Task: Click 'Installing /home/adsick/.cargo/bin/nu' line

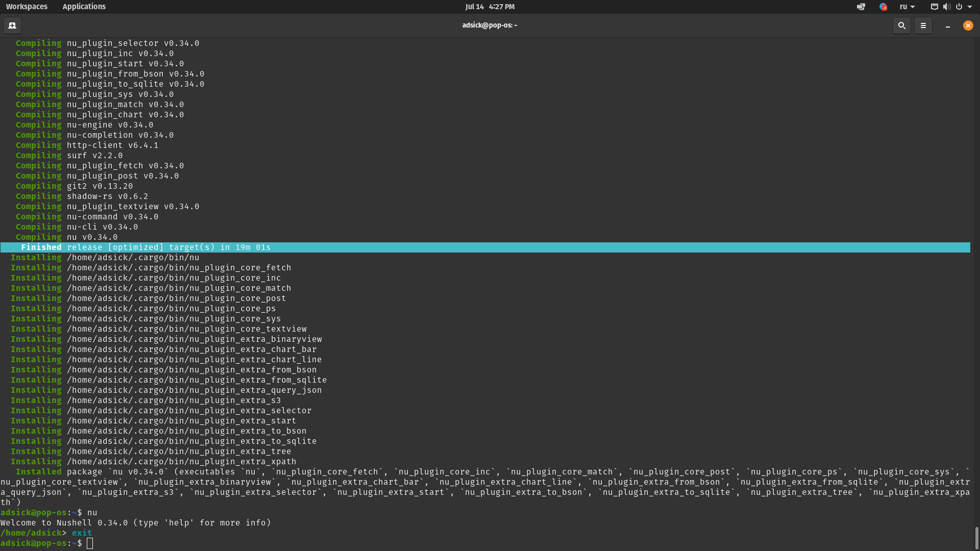Action: pyautogui.click(x=105, y=258)
